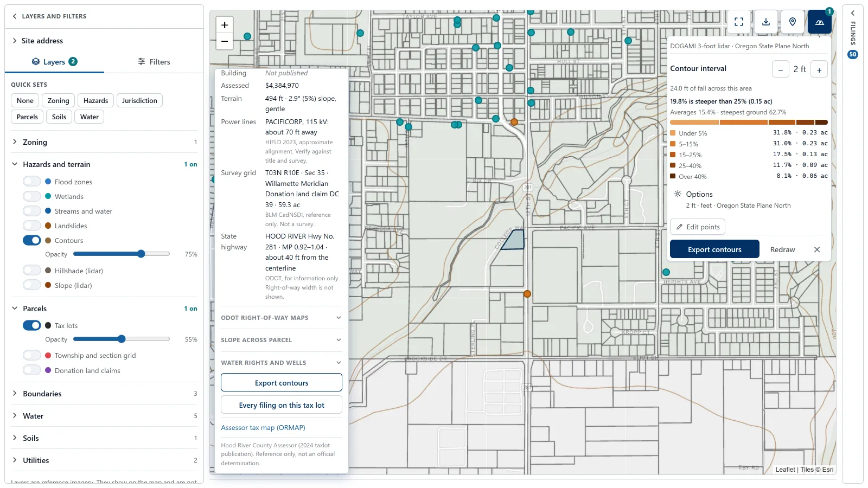The width and height of the screenshot is (868, 488).
Task: Select the Layers tab
Action: (54, 62)
